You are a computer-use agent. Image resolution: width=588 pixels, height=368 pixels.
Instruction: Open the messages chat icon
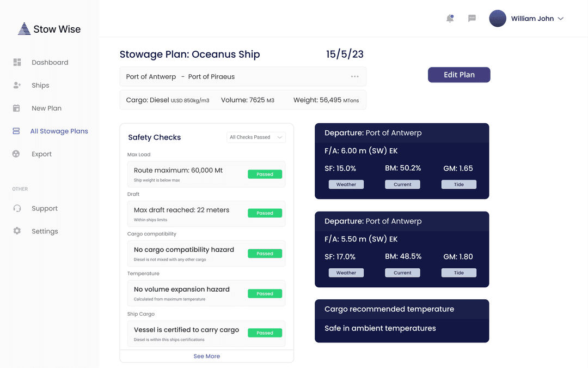(471, 18)
